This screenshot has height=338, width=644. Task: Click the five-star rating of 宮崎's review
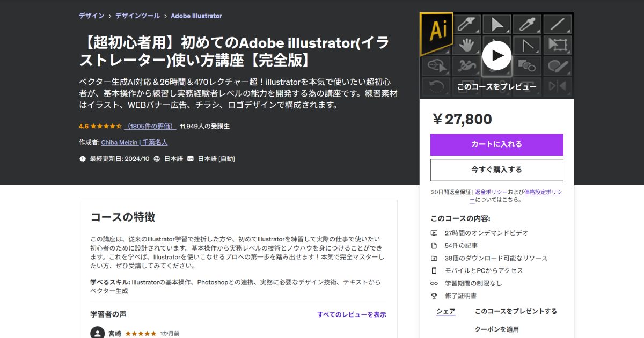(141, 334)
